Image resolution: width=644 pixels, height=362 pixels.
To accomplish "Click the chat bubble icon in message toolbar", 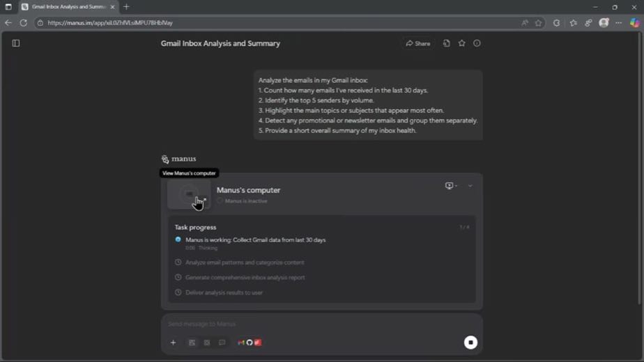I will click(222, 343).
